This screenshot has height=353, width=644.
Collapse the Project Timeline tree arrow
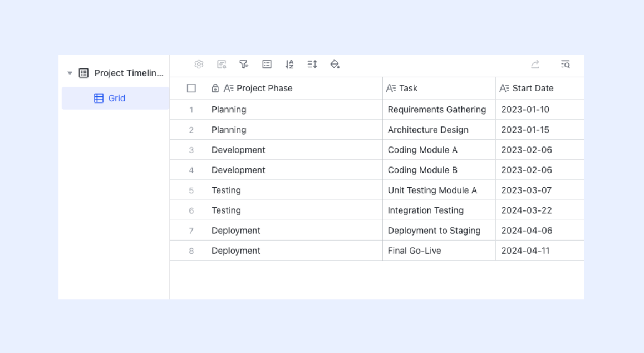pyautogui.click(x=70, y=73)
